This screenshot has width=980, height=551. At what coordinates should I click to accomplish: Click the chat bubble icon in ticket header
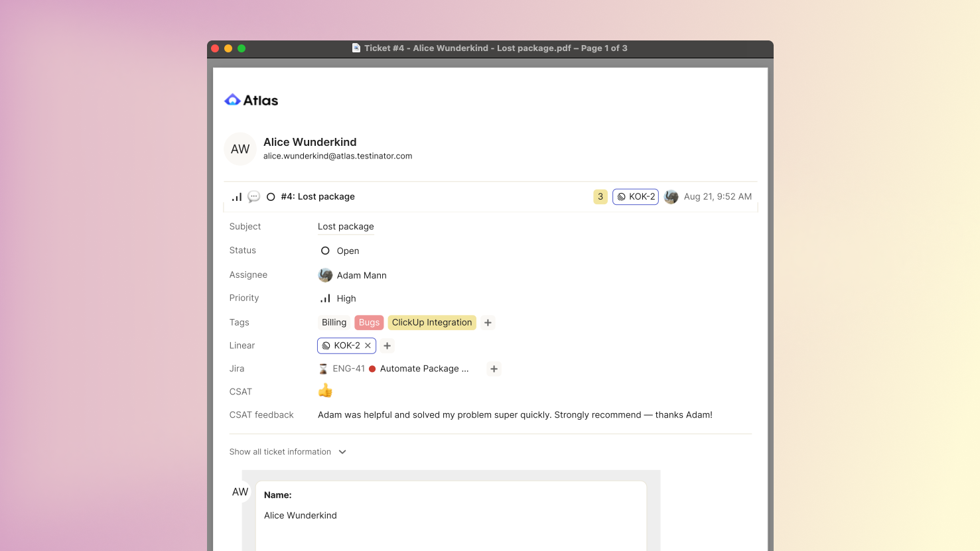coord(253,197)
